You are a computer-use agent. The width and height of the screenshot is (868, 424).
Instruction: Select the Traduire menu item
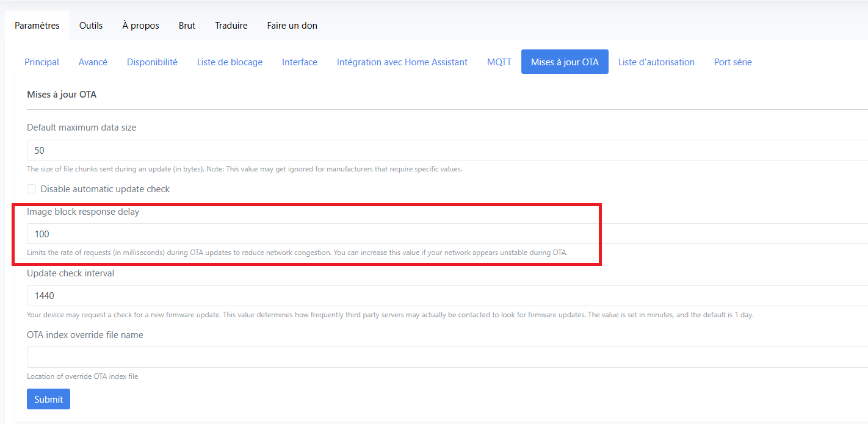tap(231, 26)
